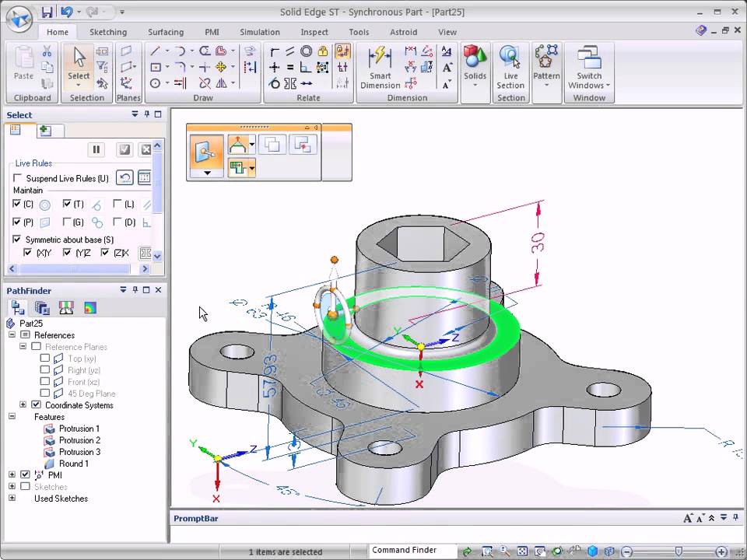Viewport: 747px width, 560px height.
Task: Open the Switch Windows dropdown
Action: click(608, 86)
